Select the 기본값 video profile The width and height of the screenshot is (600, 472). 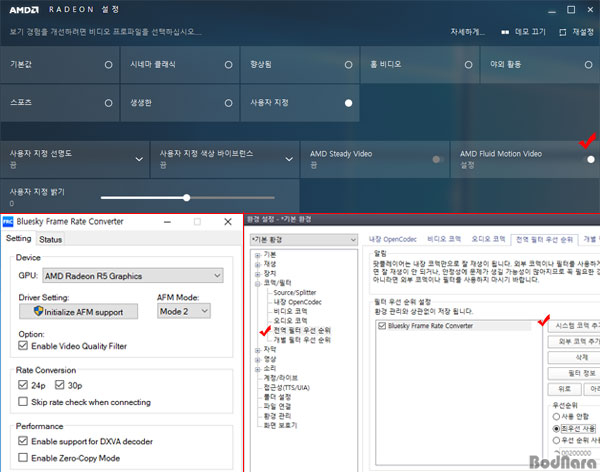60,65
